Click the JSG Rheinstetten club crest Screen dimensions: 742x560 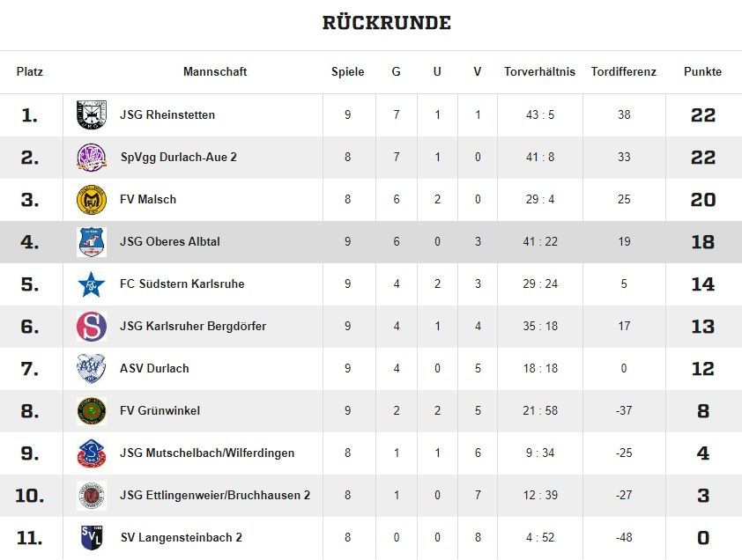pyautogui.click(x=92, y=114)
